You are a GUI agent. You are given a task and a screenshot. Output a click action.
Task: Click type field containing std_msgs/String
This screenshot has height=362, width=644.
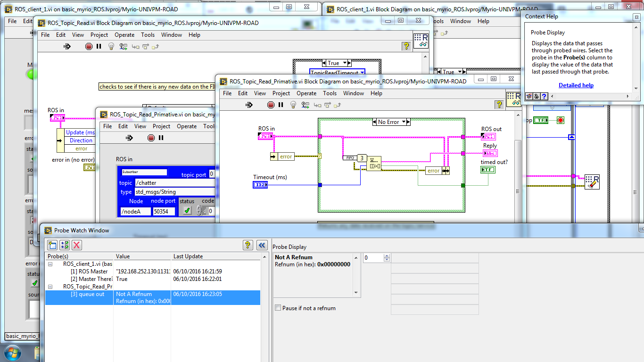[x=174, y=192]
